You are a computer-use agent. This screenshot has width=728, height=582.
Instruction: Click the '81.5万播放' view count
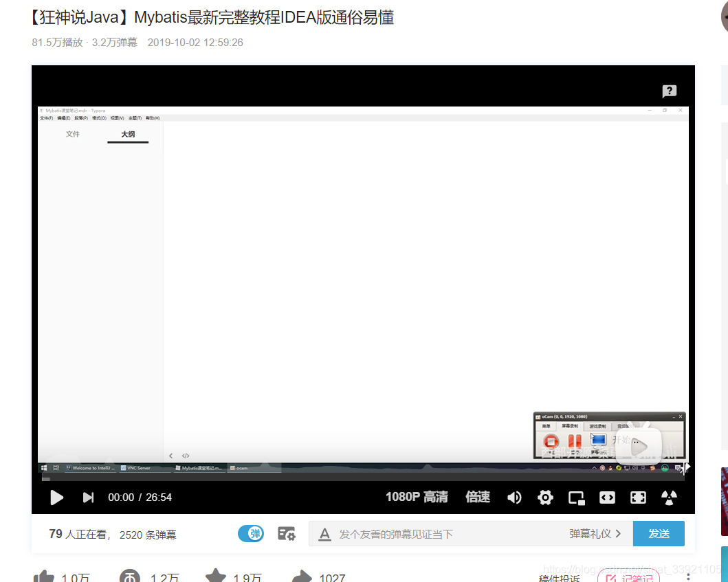(57, 42)
